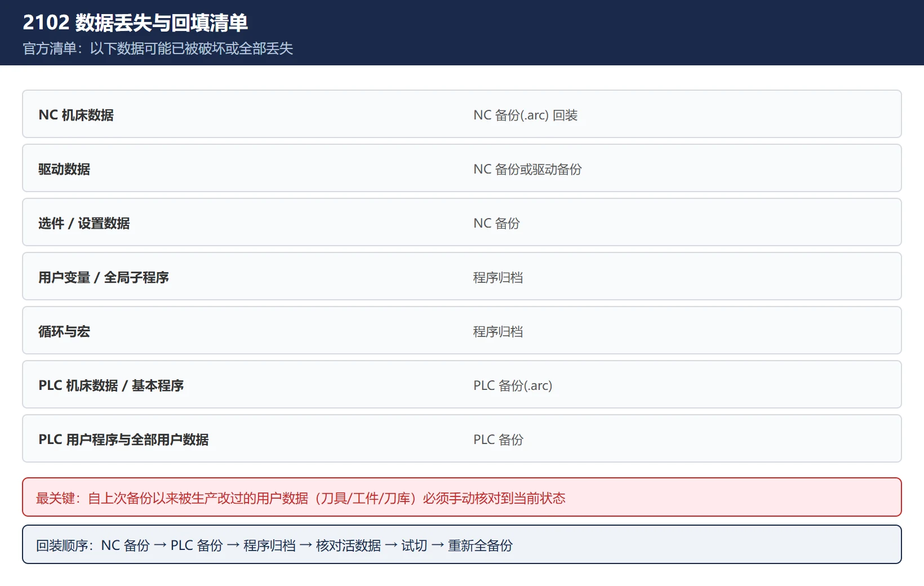Select "NC 备份" in 选件 row
The height and width of the screenshot is (586, 924).
[496, 223]
